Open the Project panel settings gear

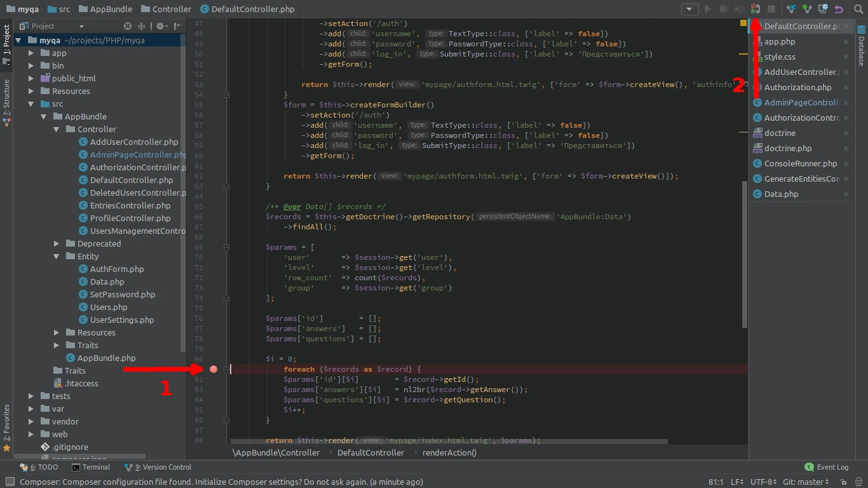pyautogui.click(x=160, y=26)
